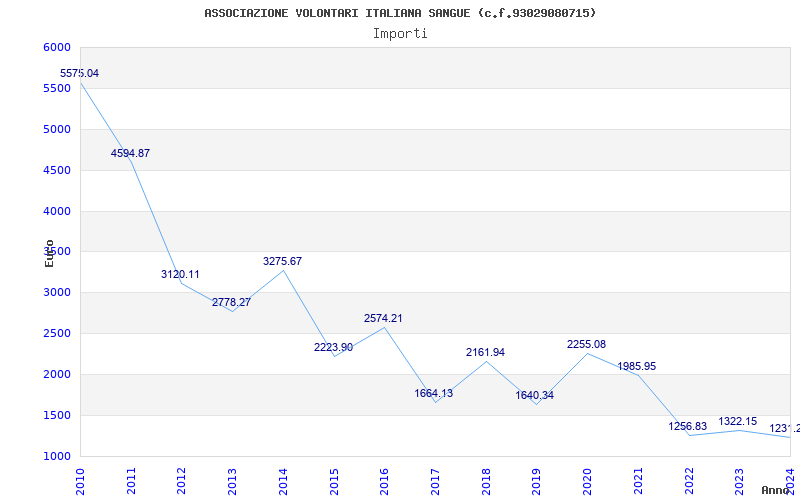Viewport: 800px width, 500px height.
Task: Click the 2223.90 data label
Action: point(333,347)
